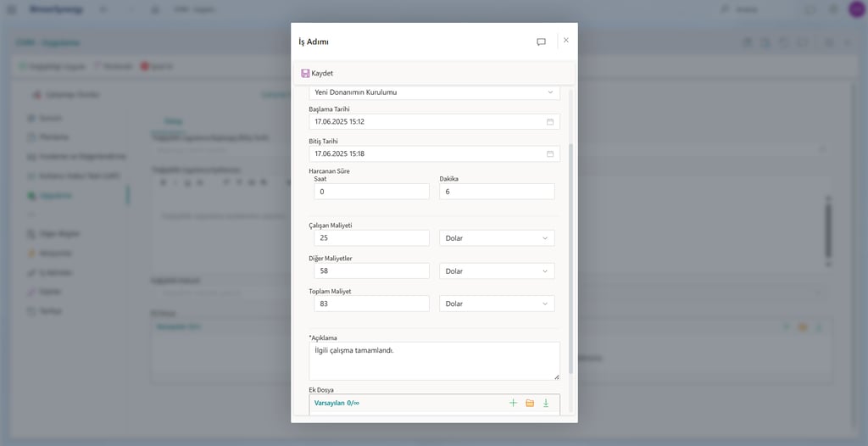Image resolution: width=868 pixels, height=446 pixels.
Task: Focus the Dakika input field
Action: point(497,192)
